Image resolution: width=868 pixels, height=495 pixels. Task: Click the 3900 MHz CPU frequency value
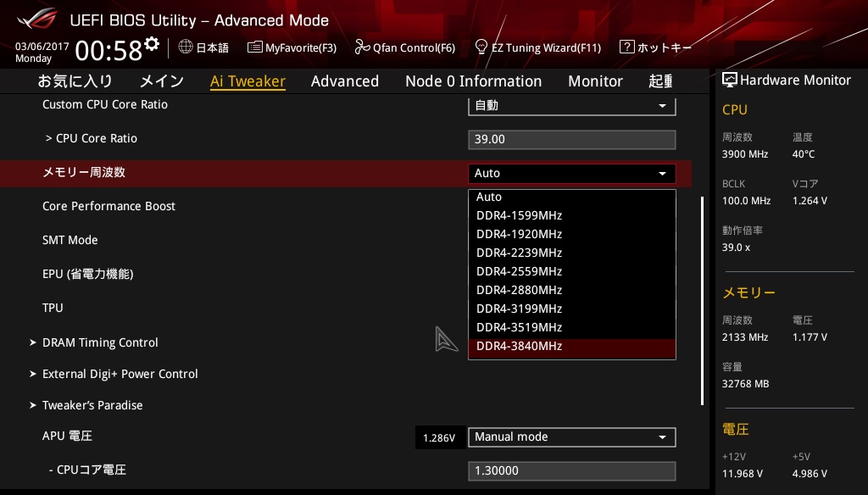pyautogui.click(x=745, y=154)
